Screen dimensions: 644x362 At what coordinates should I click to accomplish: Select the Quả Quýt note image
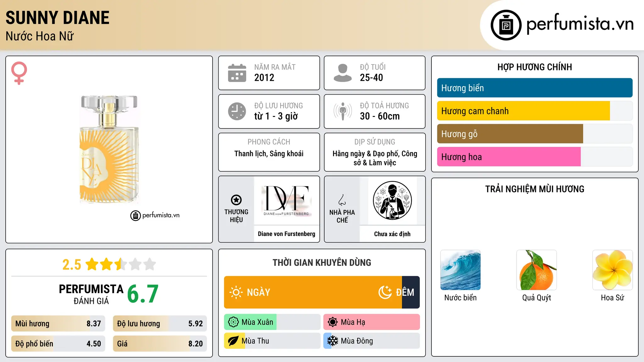click(536, 270)
